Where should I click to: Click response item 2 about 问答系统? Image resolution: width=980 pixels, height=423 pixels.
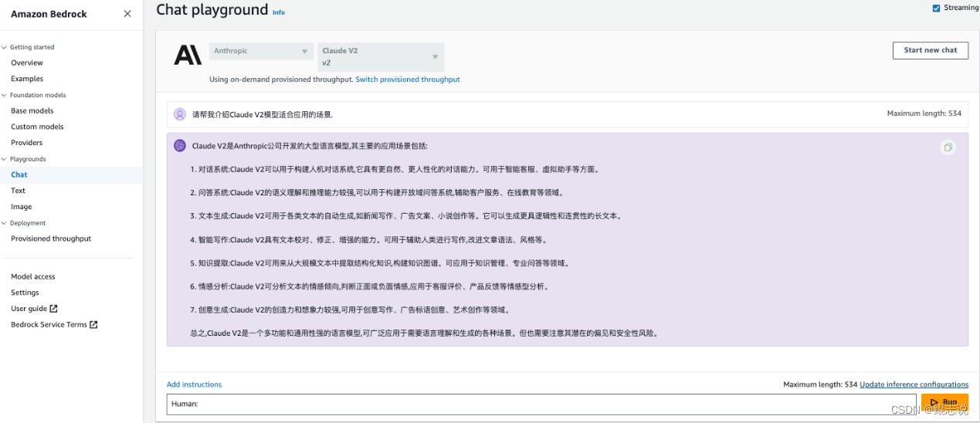pyautogui.click(x=376, y=192)
